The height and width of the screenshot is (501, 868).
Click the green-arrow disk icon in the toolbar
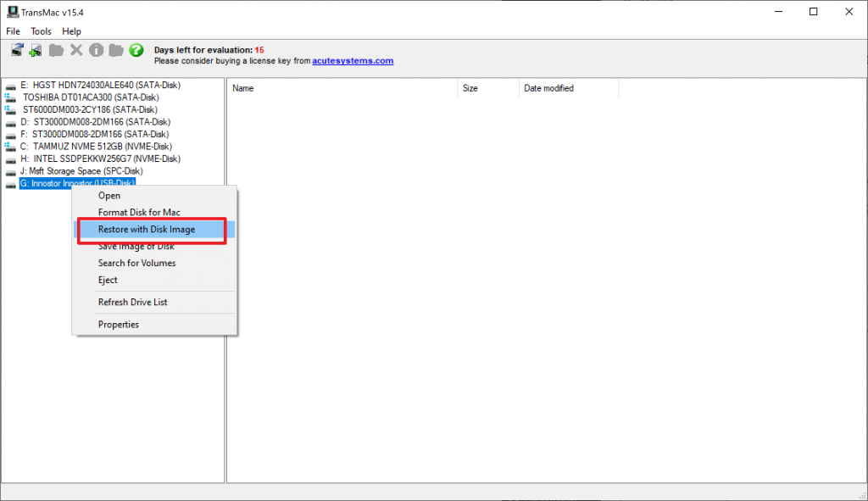[36, 50]
